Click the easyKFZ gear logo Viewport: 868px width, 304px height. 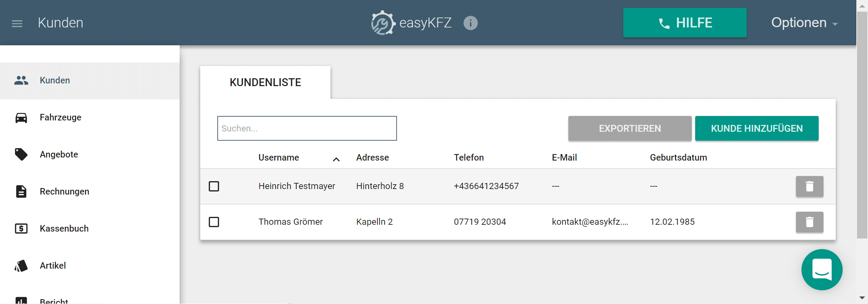383,23
